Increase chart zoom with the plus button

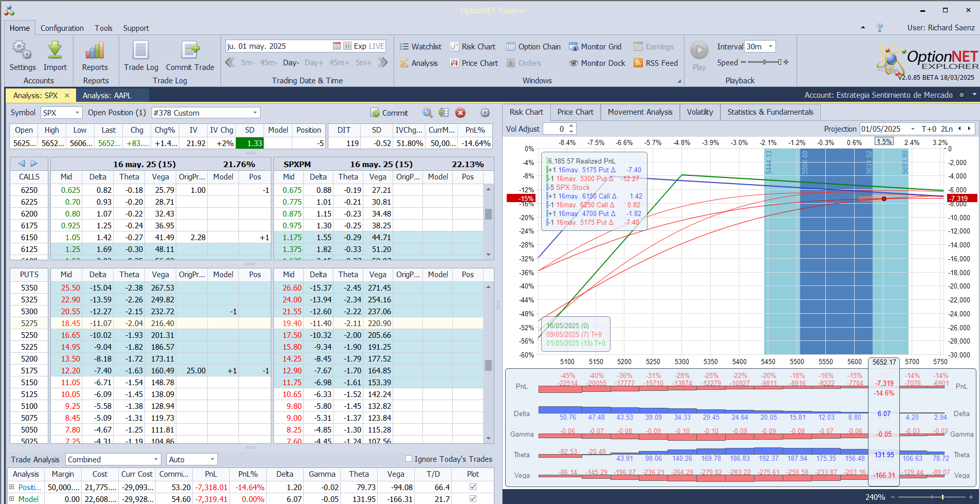click(x=971, y=497)
